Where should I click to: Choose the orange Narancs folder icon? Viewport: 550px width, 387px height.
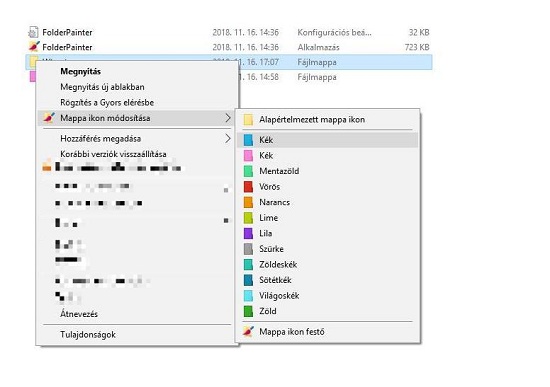point(248,202)
